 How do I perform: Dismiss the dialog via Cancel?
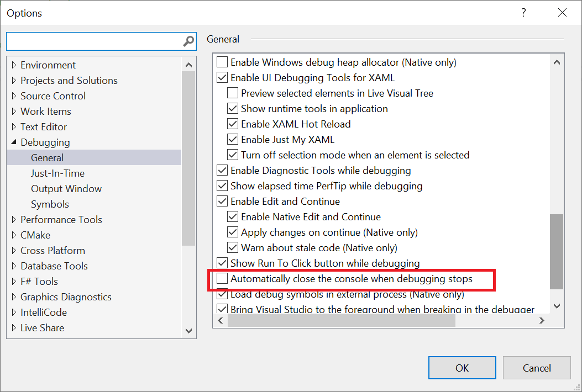(536, 368)
